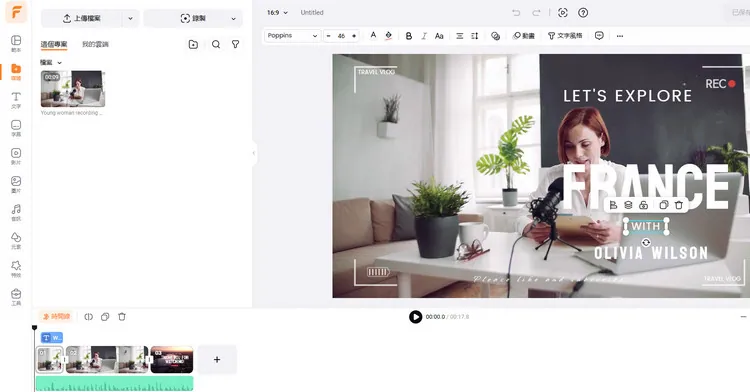Click the upload files (上傳檔案) button
750x392 pixels.
coord(82,18)
